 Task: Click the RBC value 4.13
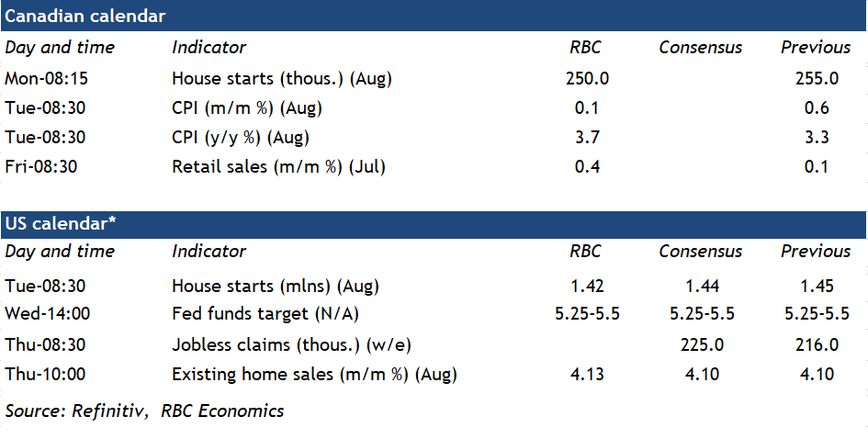point(587,374)
